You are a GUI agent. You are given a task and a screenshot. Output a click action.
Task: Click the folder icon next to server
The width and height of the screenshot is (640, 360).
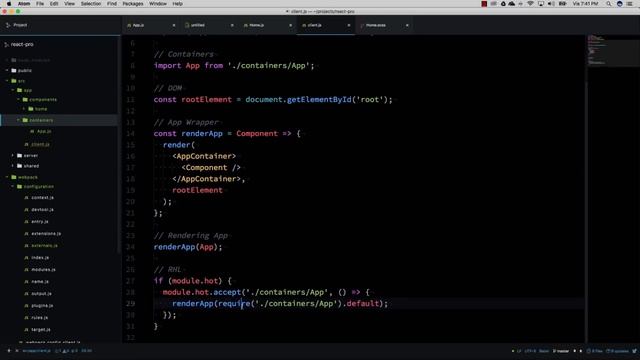pyautogui.click(x=20, y=156)
